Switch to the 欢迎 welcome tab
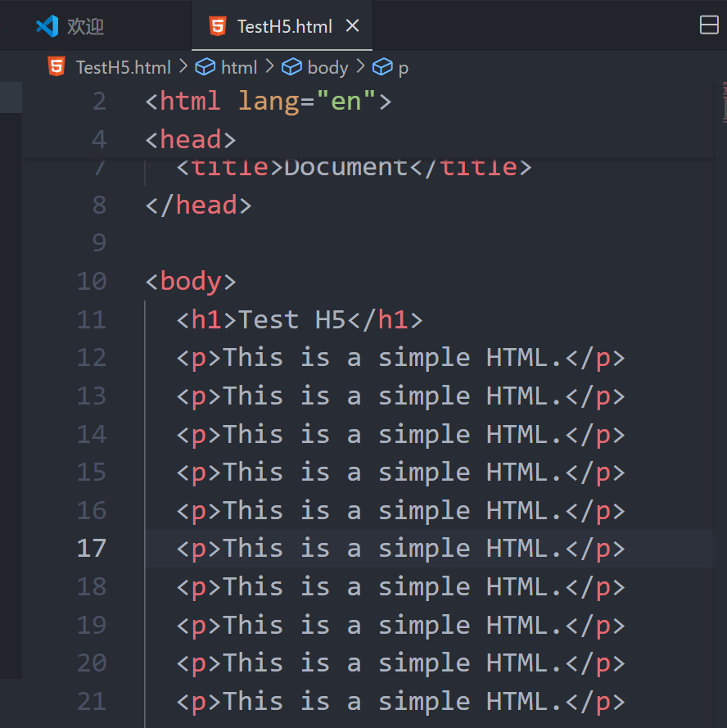This screenshot has height=728, width=727. [95, 26]
